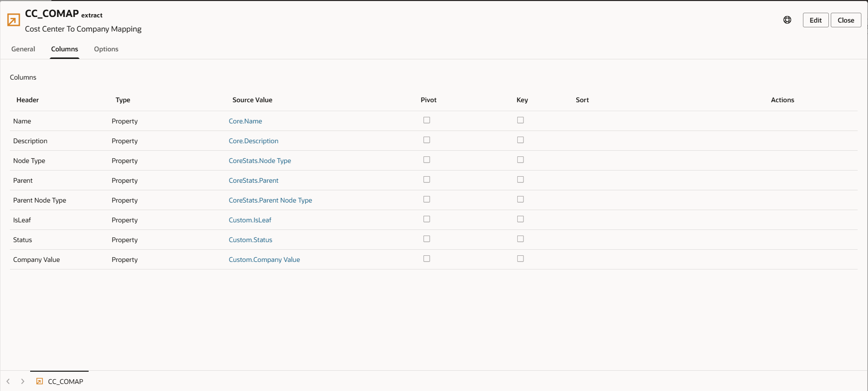The height and width of the screenshot is (391, 868).
Task: Click the Cost Center To Company Mapping subtitle
Action: click(x=83, y=29)
